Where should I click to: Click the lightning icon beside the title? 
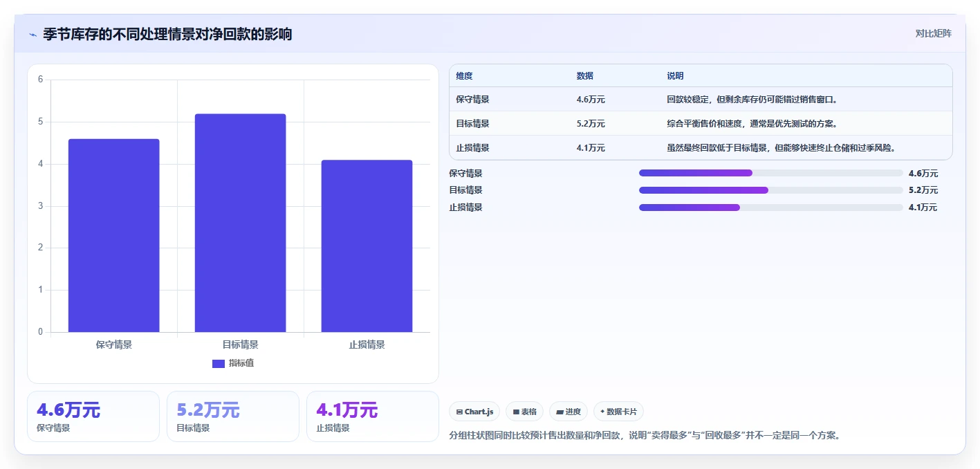click(33, 35)
